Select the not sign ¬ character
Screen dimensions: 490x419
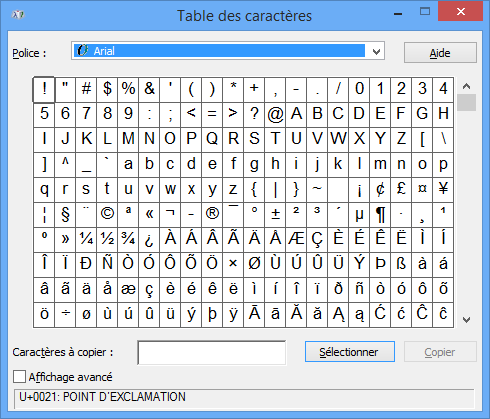pyautogui.click(x=170, y=215)
